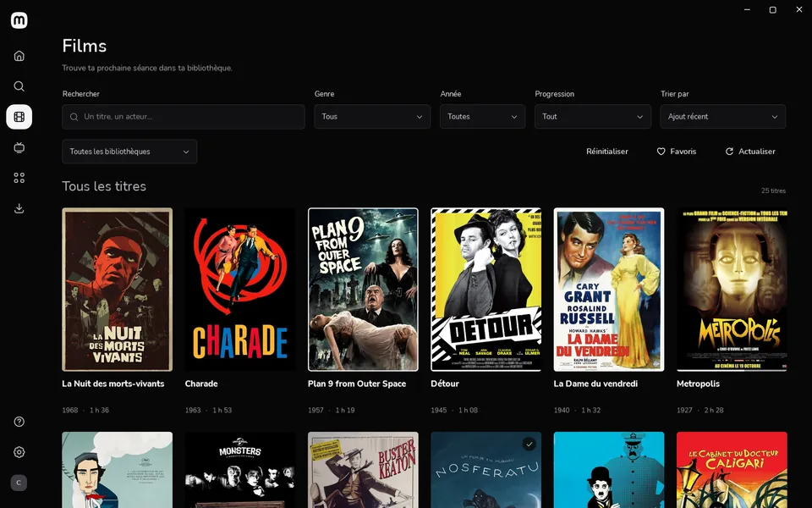Minimize the application window

click(x=747, y=10)
